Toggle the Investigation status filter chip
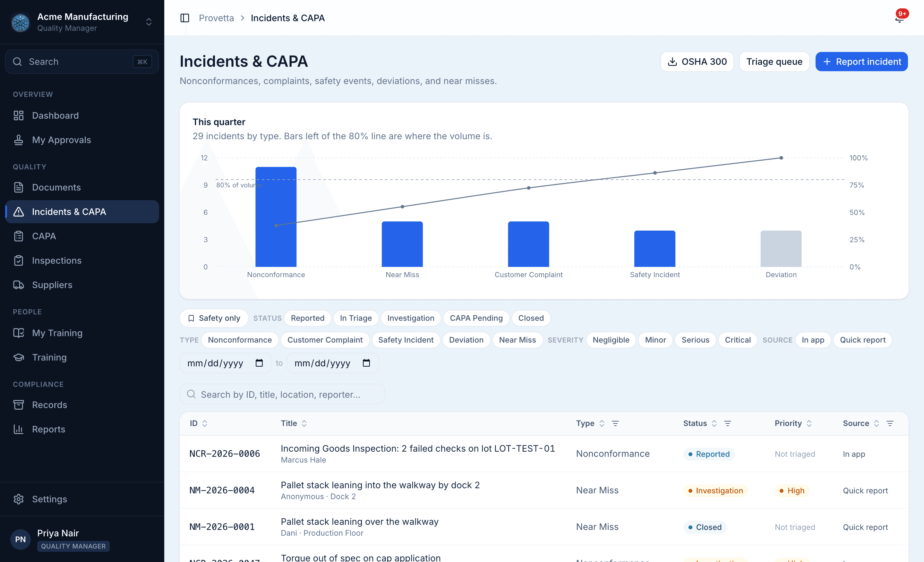The width and height of the screenshot is (924, 562). tap(411, 318)
